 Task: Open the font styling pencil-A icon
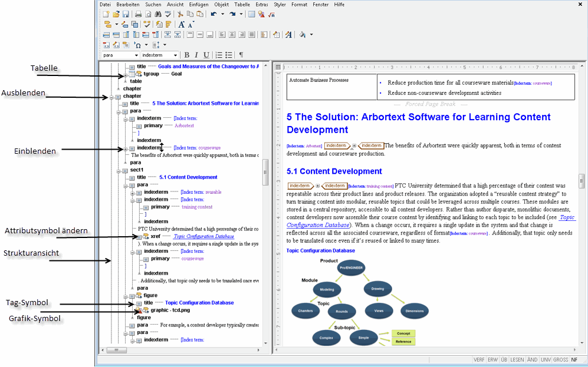click(288, 35)
